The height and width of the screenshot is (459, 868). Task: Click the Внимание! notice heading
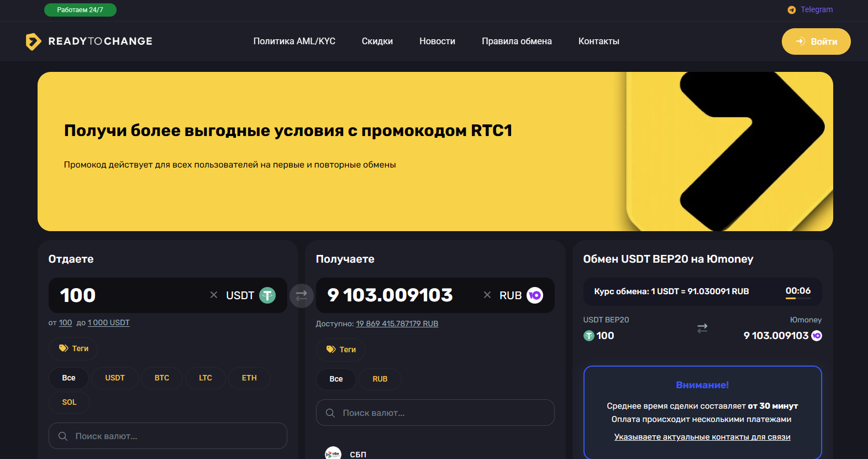[x=702, y=385]
